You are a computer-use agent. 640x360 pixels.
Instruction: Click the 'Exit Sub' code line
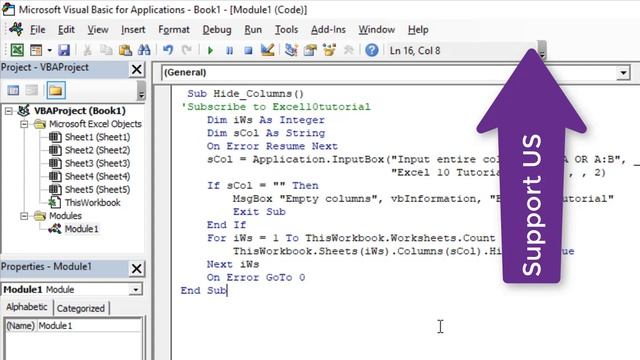pyautogui.click(x=259, y=212)
